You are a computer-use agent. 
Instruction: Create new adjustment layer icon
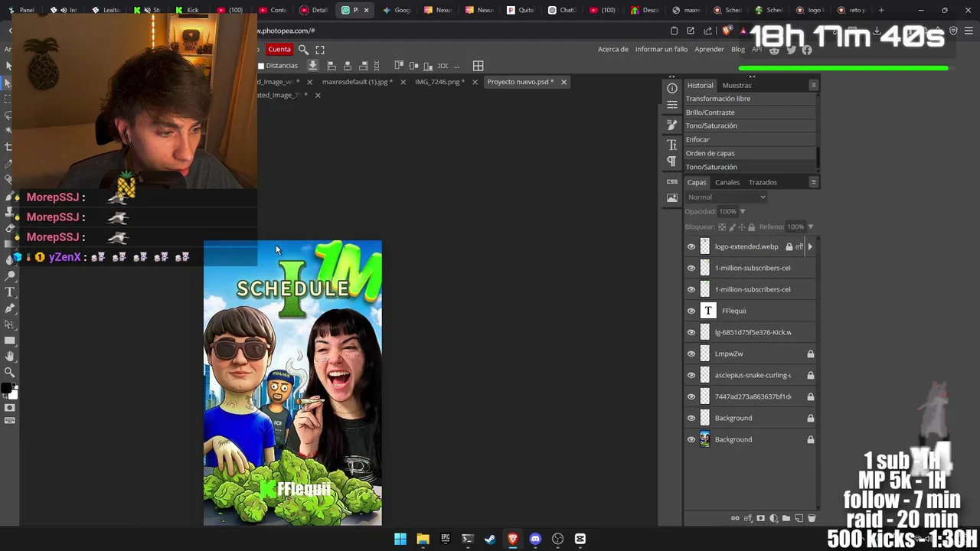coord(773,518)
